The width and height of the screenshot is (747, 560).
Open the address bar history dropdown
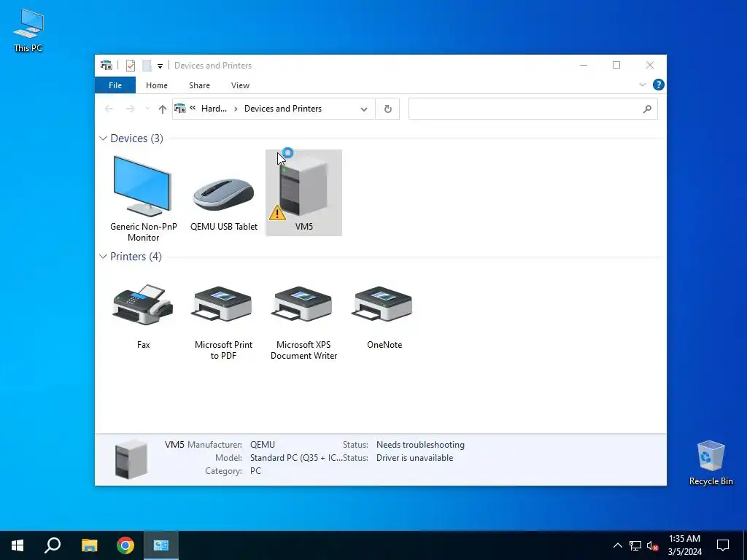[x=364, y=109]
